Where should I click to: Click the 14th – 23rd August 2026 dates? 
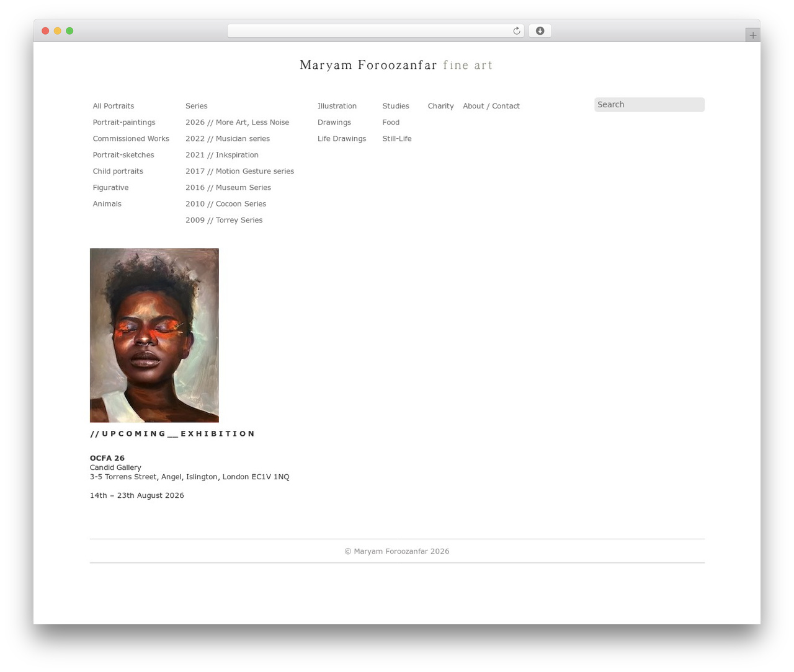tap(137, 495)
